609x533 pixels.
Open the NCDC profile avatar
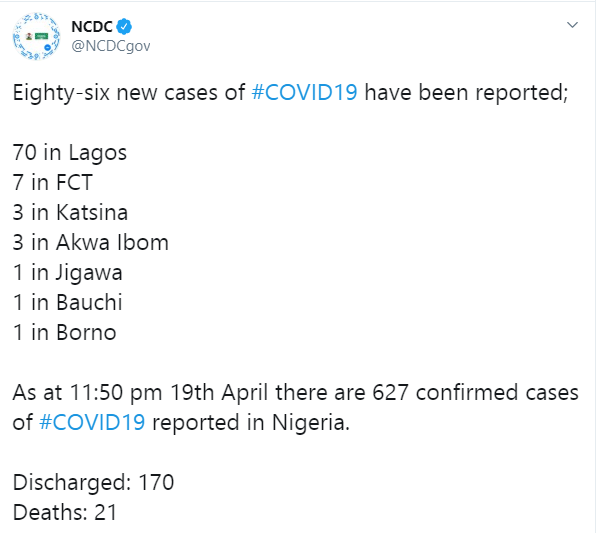[36, 36]
